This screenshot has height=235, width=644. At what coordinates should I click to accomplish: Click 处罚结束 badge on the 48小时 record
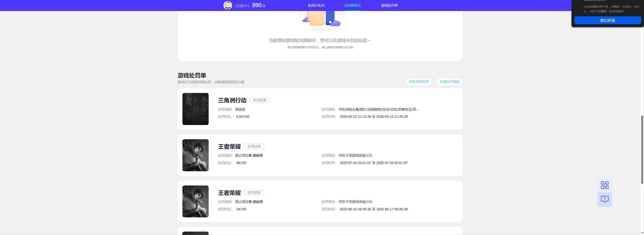(x=254, y=146)
